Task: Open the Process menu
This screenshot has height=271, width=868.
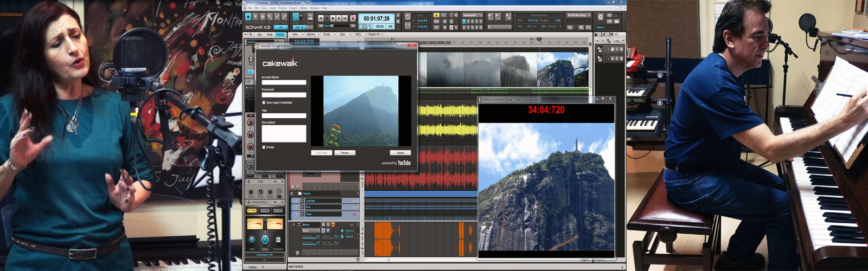Action: [283, 8]
